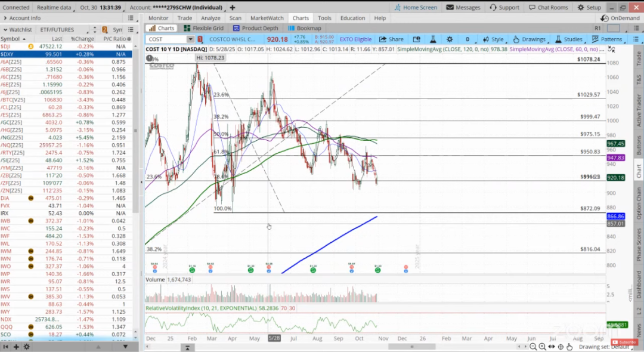Image resolution: width=644 pixels, height=352 pixels.
Task: Open the Product Depth subtab
Action: 255,28
